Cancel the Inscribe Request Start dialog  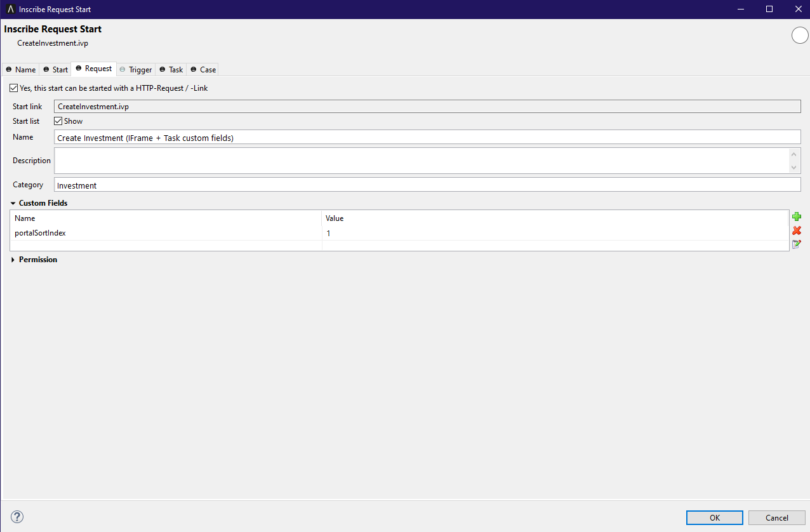776,517
